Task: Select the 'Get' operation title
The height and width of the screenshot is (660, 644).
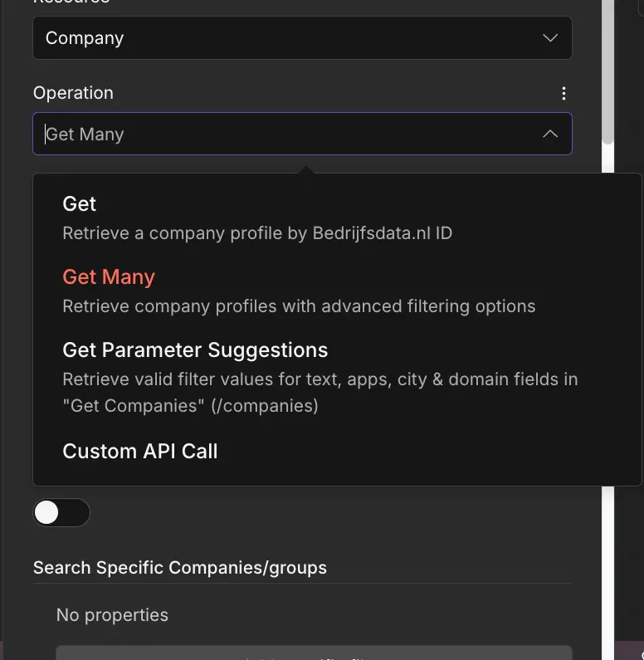Action: [80, 204]
